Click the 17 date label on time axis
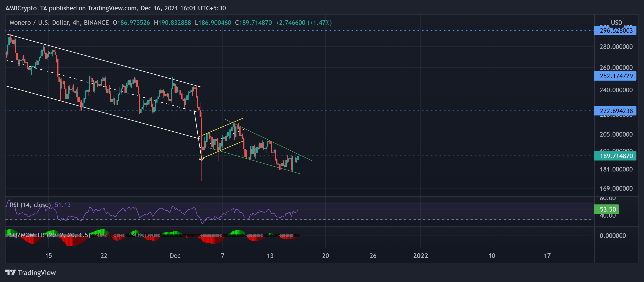 [x=547, y=256]
